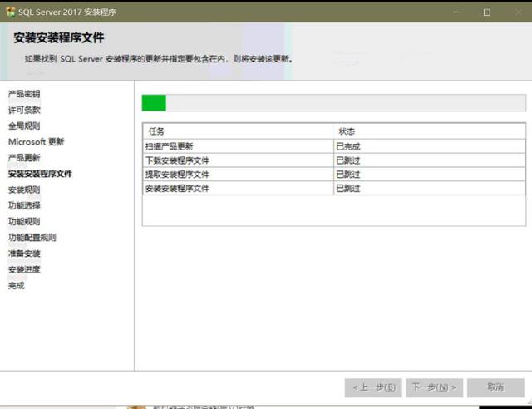
Task: Click the 任务 column header
Action: (239, 131)
